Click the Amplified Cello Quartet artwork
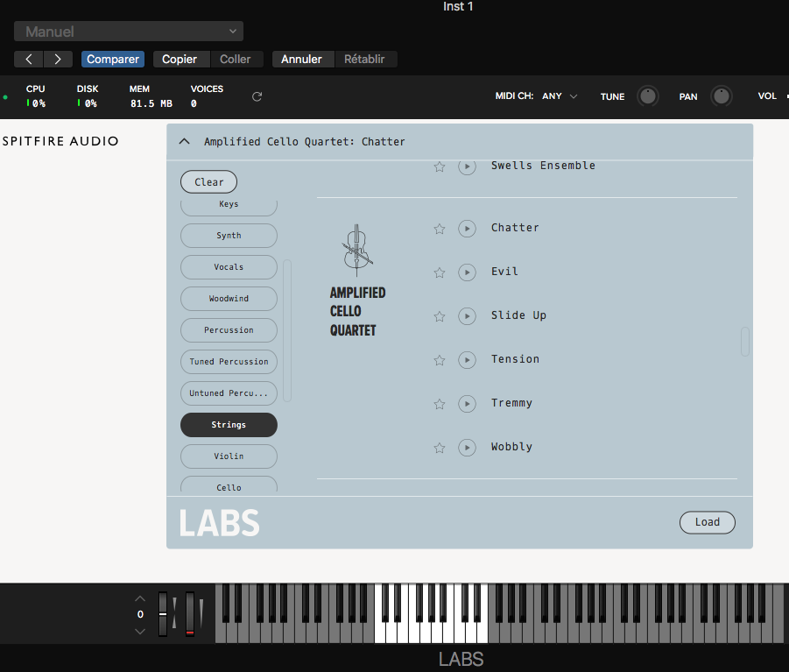The image size is (789, 672). [x=356, y=250]
